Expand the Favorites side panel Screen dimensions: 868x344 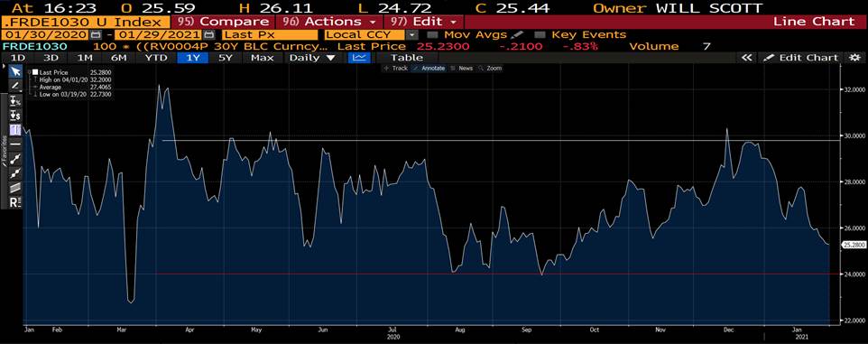click(4, 150)
